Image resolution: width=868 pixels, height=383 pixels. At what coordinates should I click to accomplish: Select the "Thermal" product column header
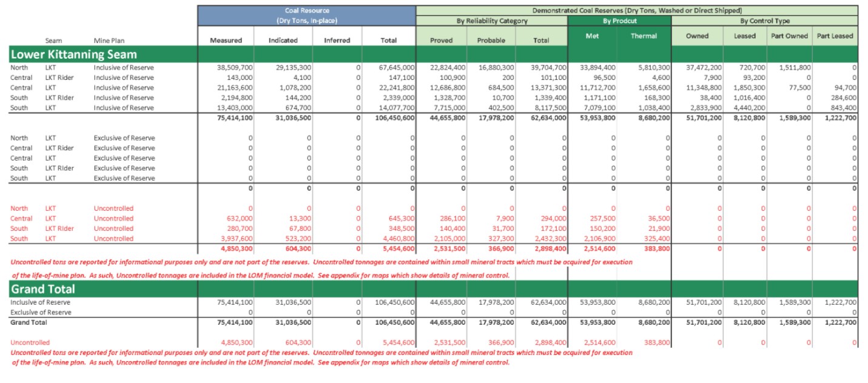(x=644, y=36)
